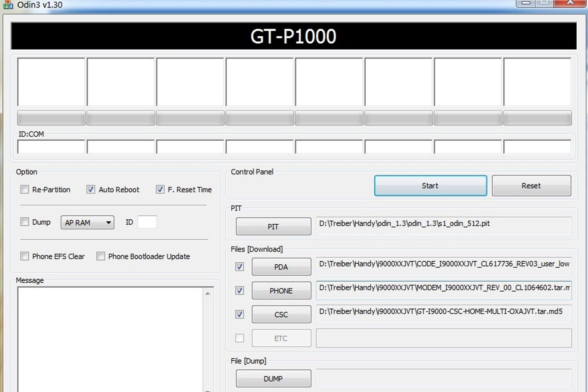Image resolution: width=588 pixels, height=392 pixels.
Task: Click the Odin3 application icon in title bar
Action: [8, 4]
